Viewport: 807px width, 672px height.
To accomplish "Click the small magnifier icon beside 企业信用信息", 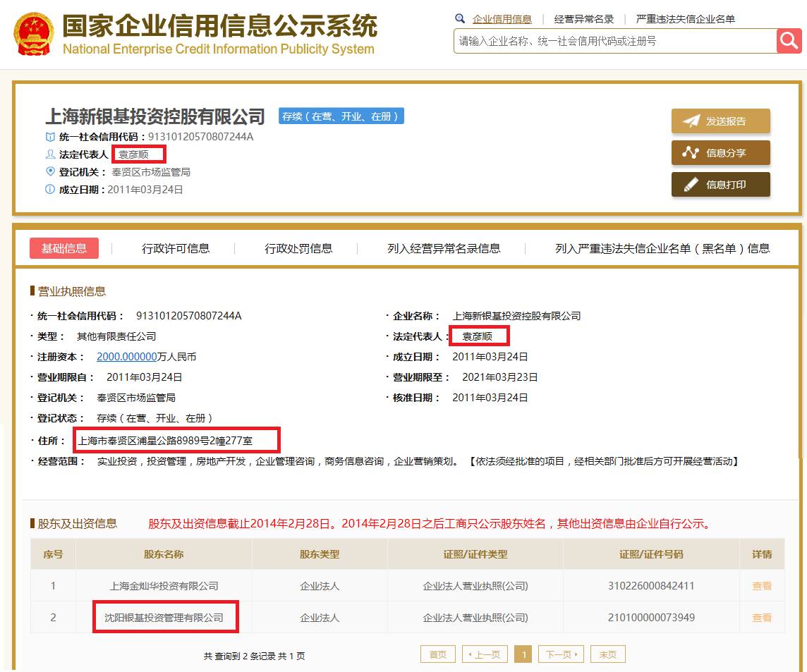I will (460, 18).
